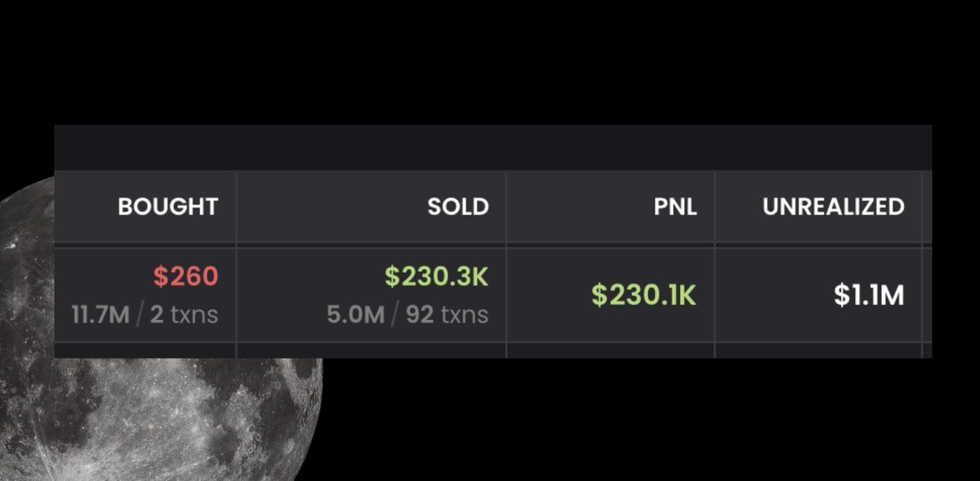Viewport: 980px width, 481px height.
Task: Select the $1.1M unrealized value
Action: click(x=869, y=295)
